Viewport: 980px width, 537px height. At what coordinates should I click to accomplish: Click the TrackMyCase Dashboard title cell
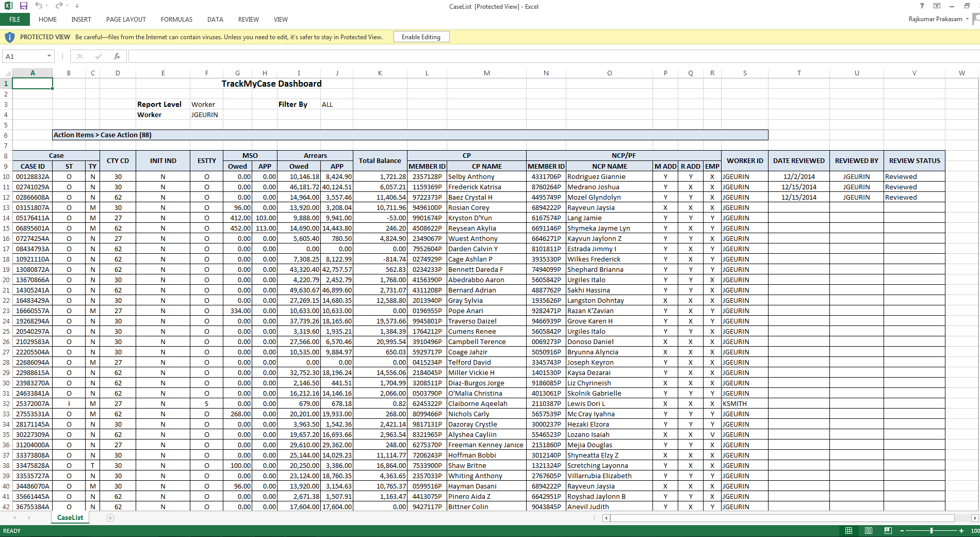click(271, 84)
